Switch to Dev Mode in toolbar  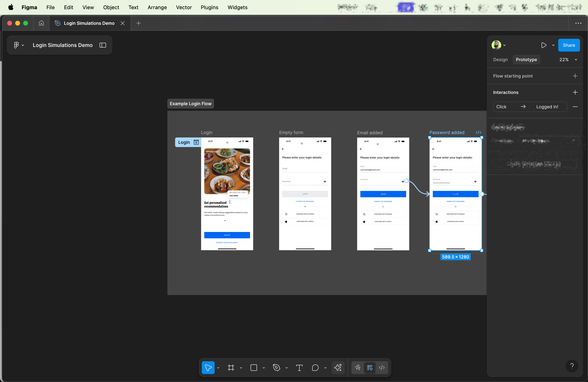point(382,367)
